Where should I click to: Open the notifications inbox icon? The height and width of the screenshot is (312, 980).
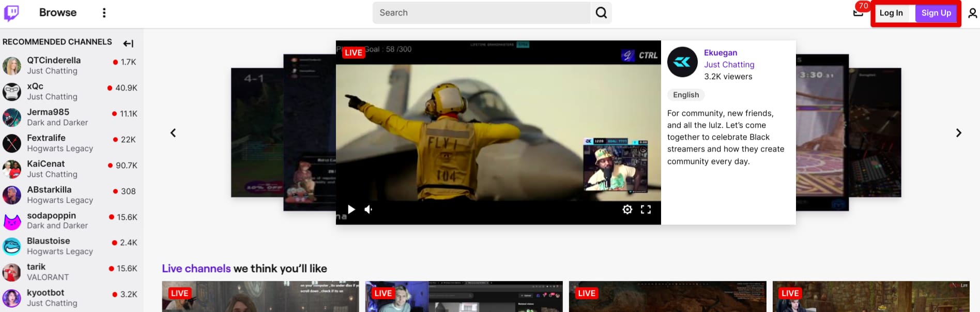858,12
